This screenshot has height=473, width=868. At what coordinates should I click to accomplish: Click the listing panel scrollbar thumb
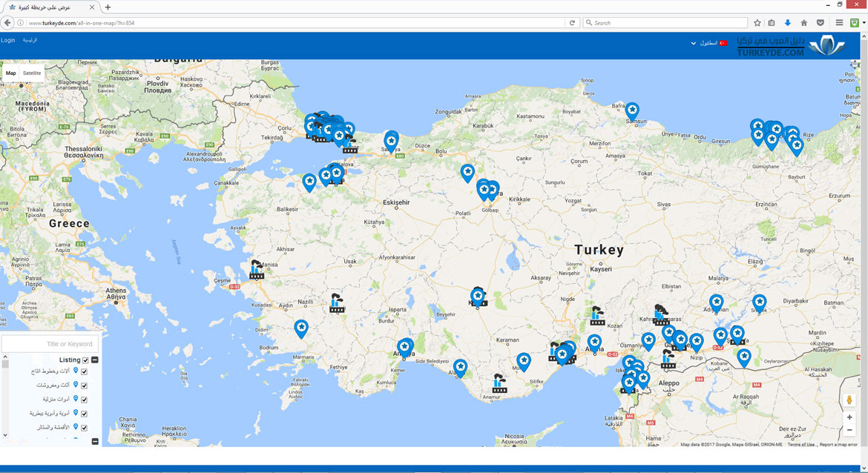click(5, 364)
